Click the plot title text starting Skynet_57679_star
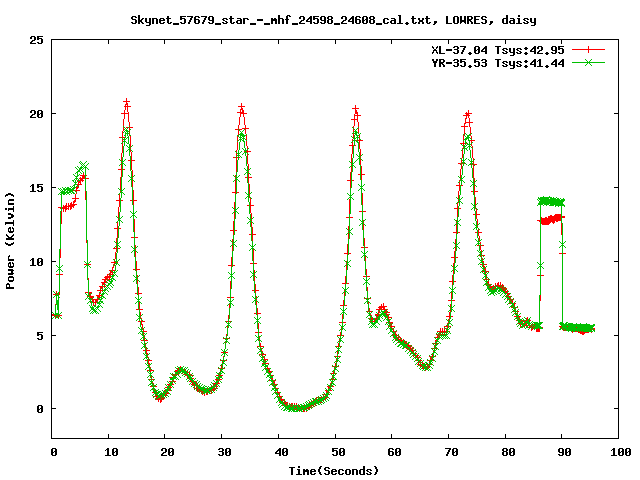Image resolution: width=640 pixels, height=480 pixels. click(333, 20)
